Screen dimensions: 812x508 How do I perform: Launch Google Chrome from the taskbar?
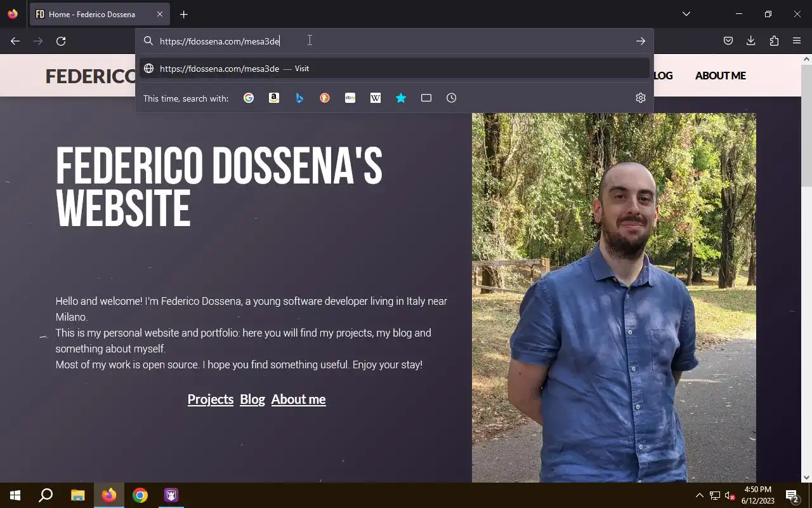coord(140,495)
